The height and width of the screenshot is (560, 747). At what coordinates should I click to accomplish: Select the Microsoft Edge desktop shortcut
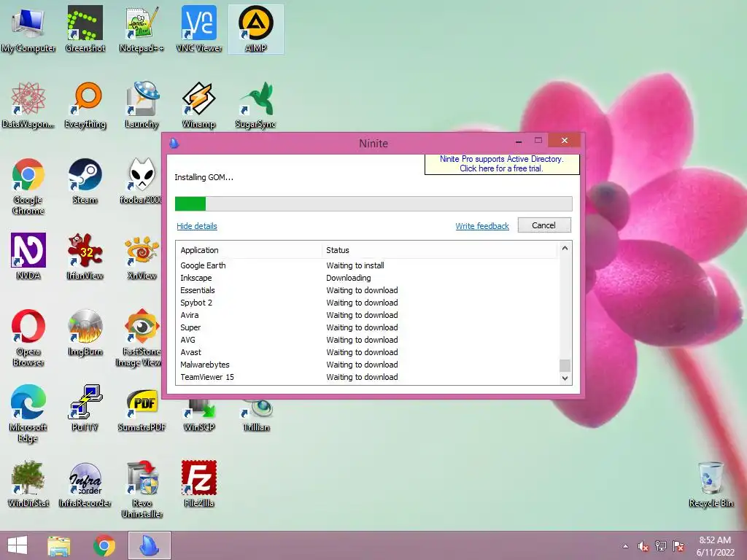coord(28,414)
